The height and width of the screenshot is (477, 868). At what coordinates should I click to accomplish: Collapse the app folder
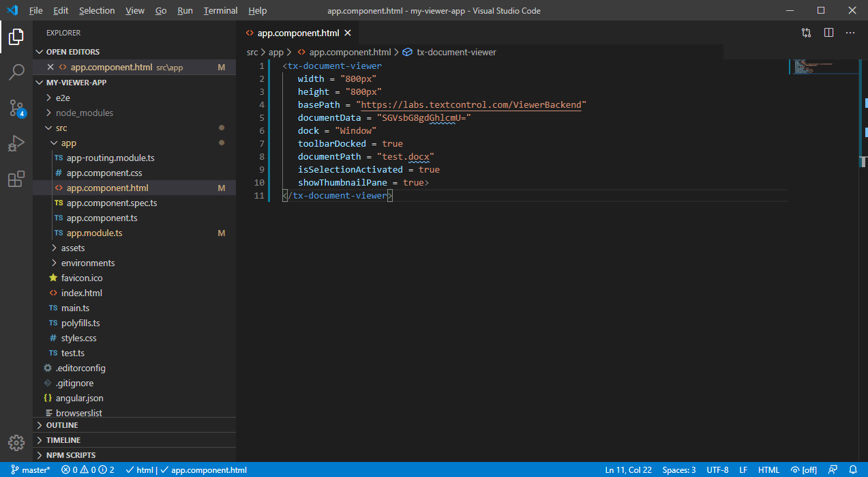pos(134,143)
